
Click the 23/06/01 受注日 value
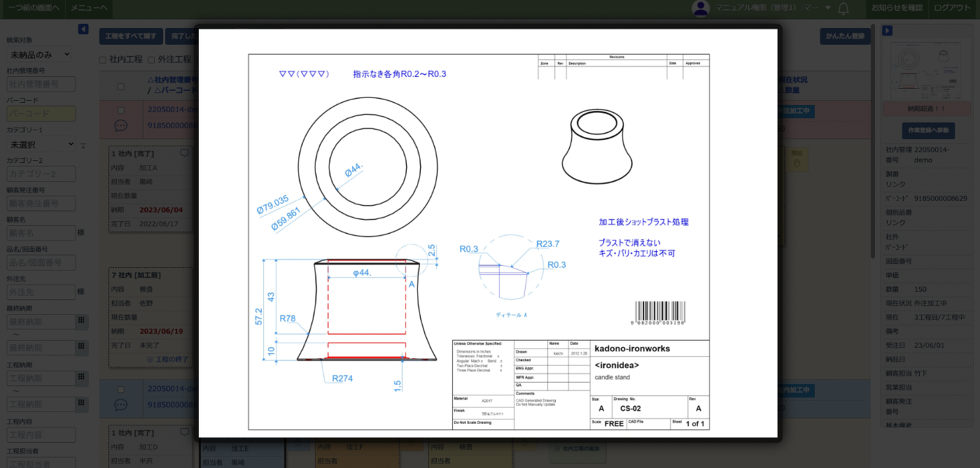(x=930, y=346)
